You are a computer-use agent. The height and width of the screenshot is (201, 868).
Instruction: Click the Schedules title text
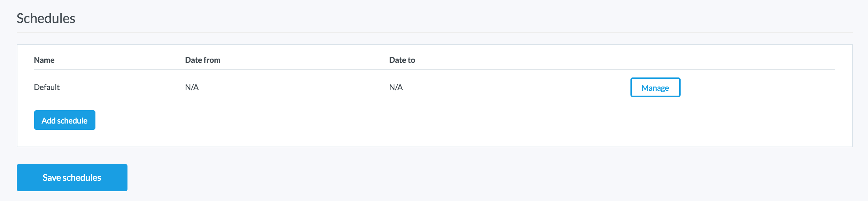tap(46, 18)
